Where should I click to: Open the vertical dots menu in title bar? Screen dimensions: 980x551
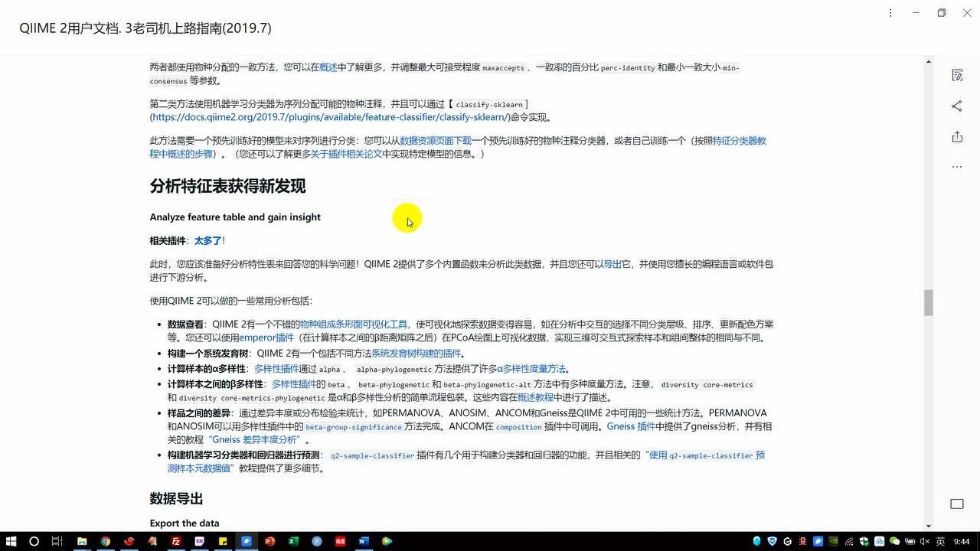(890, 13)
